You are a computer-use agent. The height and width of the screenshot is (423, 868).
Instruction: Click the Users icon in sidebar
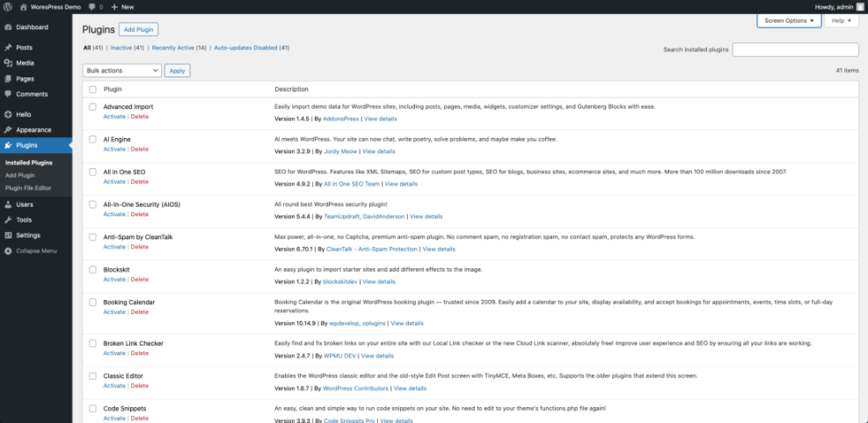(x=8, y=204)
